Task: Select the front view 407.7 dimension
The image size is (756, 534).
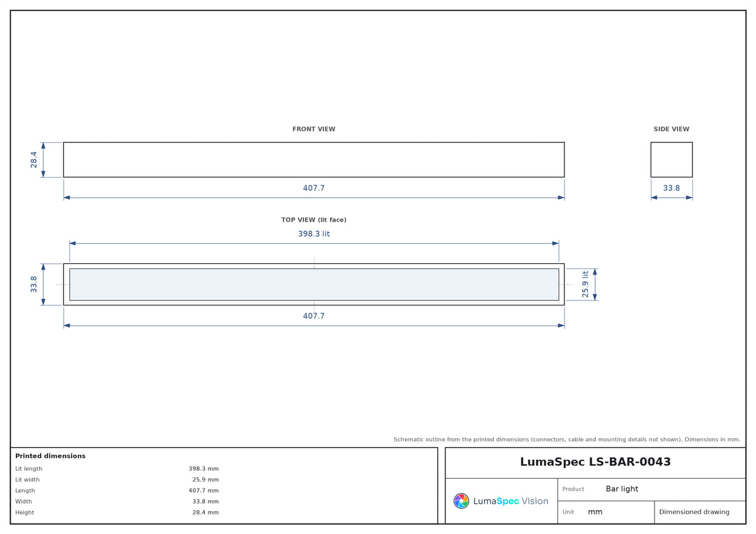Action: click(x=314, y=188)
